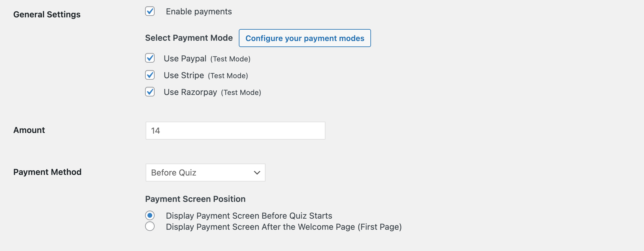This screenshot has width=644, height=251.
Task: Click the Payment Method field label
Action: click(47, 172)
